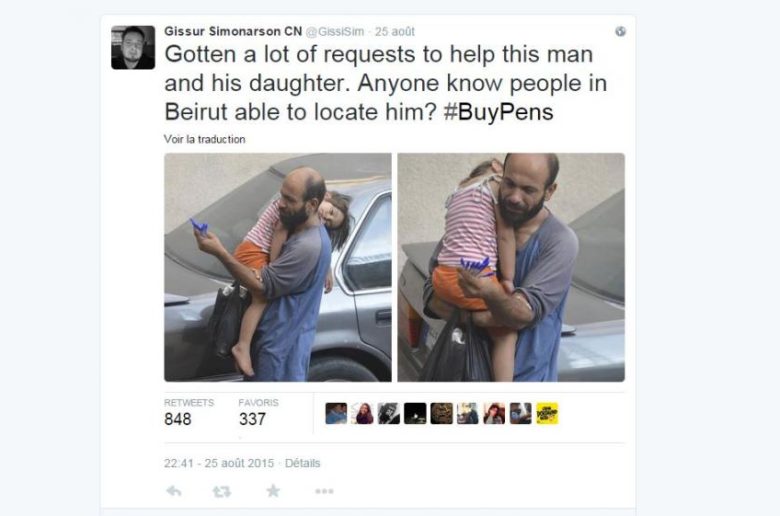Click the Gissur Simonarson CN name
This screenshot has height=516, width=780.
[233, 31]
